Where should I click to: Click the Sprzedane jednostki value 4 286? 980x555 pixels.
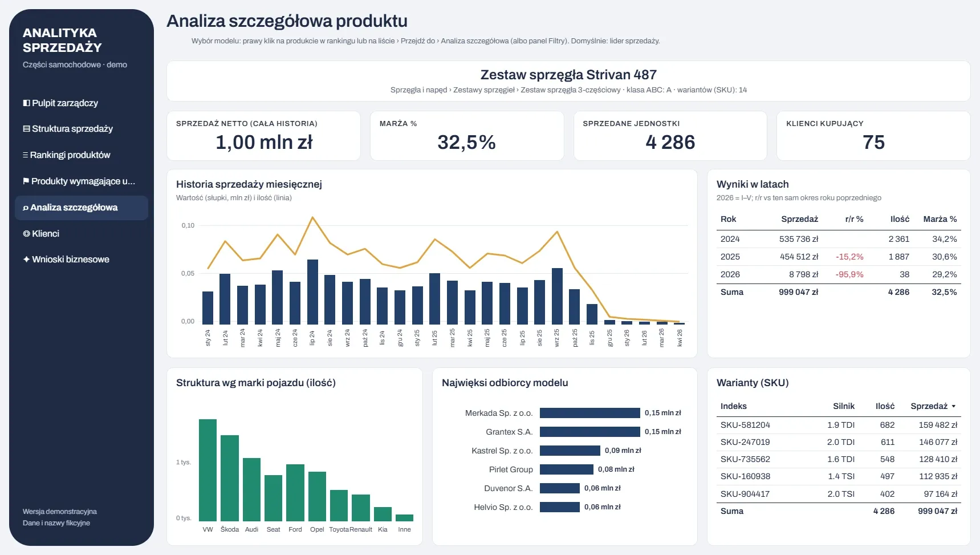[670, 142]
